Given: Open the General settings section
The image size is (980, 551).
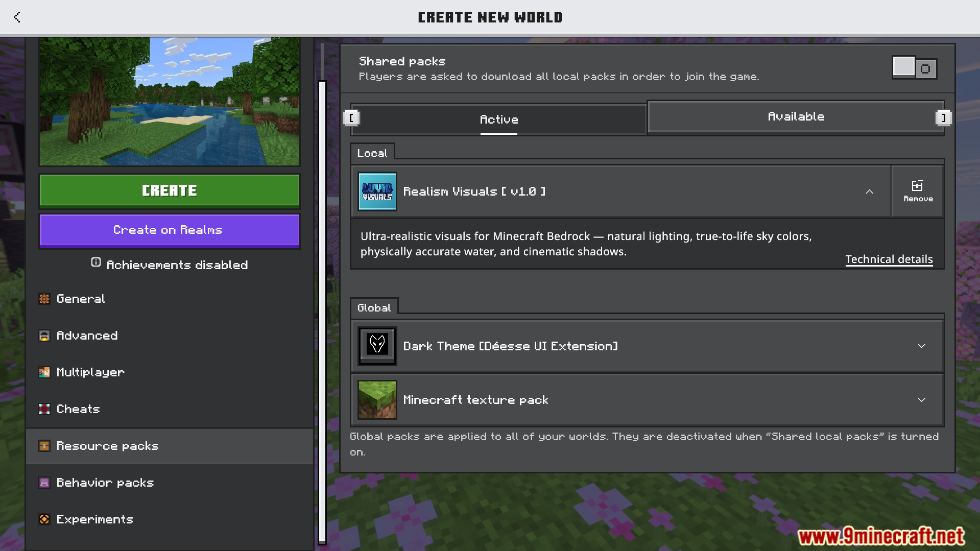Looking at the screenshot, I should pyautogui.click(x=170, y=299).
